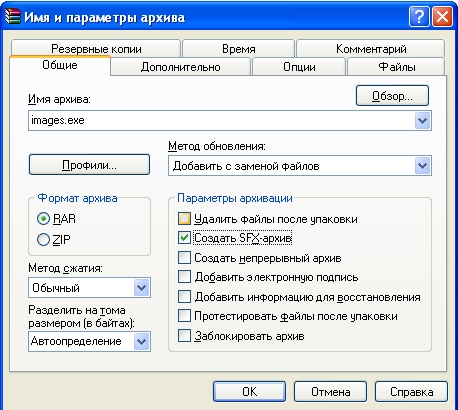The image size is (458, 410).
Task: Enable Создать непрерывный архив
Action: (184, 258)
